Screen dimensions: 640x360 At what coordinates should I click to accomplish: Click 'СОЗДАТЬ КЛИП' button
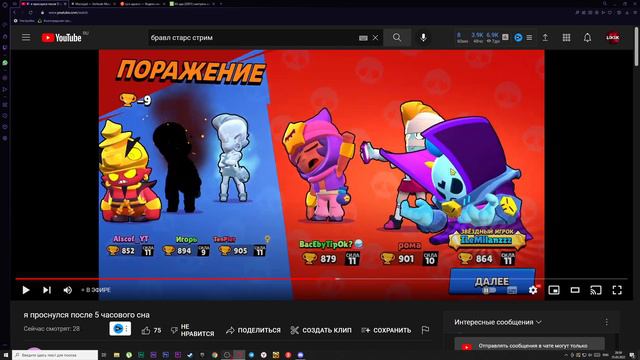point(321,330)
